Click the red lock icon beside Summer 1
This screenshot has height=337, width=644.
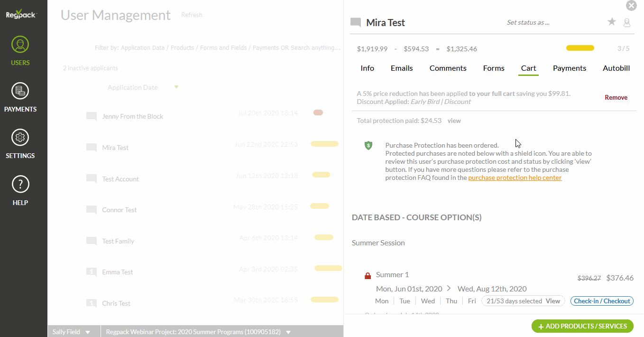coord(368,276)
